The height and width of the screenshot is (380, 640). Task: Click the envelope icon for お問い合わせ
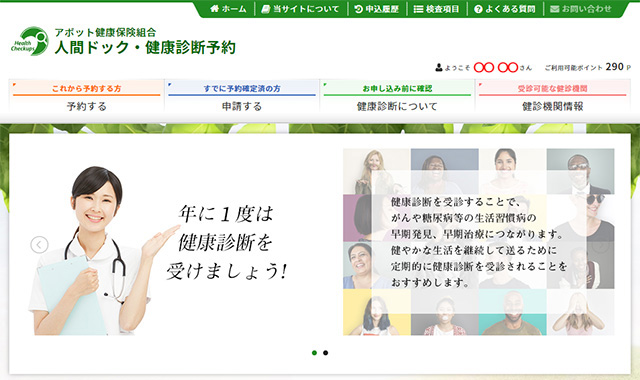coord(554,9)
